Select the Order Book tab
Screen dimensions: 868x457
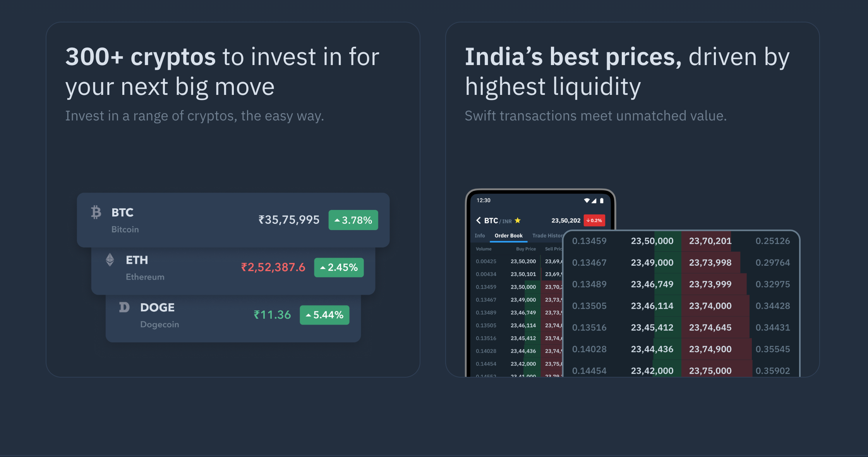(508, 235)
